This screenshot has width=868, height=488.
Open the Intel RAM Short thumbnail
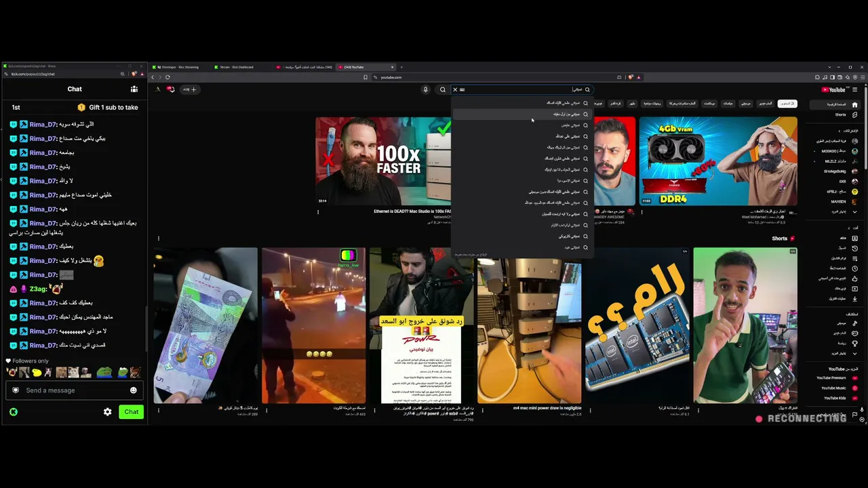[x=637, y=325]
